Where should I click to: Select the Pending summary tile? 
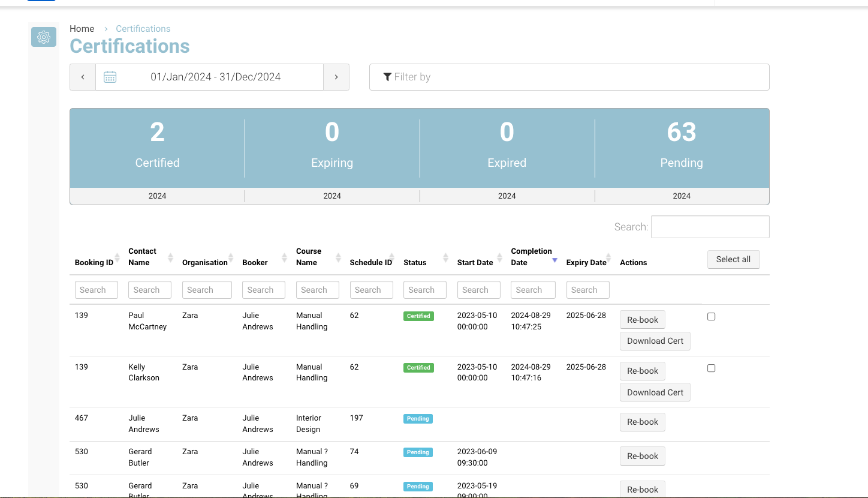click(x=682, y=144)
